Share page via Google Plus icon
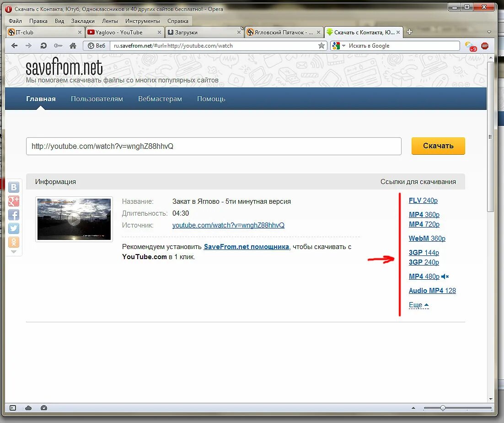 (x=14, y=201)
